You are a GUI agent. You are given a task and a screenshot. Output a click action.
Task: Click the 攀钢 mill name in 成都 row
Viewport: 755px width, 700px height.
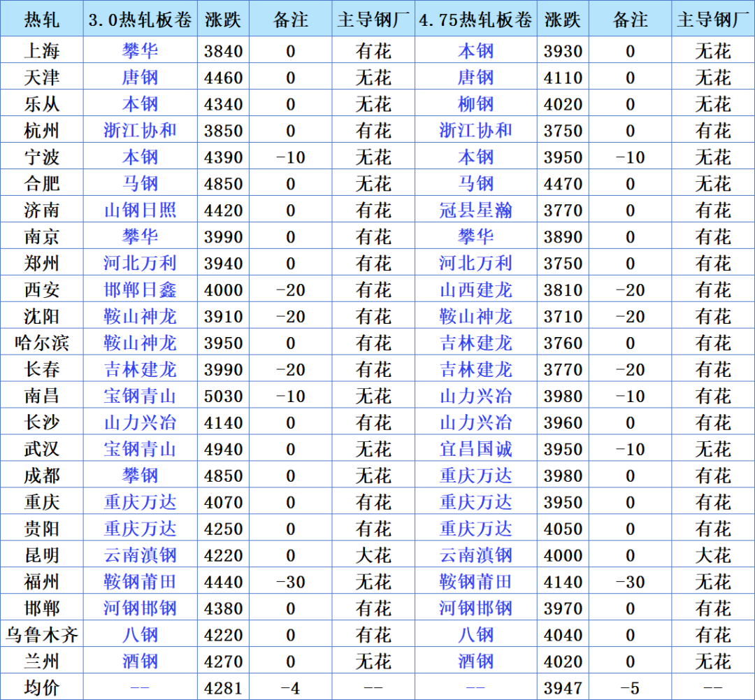coord(140,476)
